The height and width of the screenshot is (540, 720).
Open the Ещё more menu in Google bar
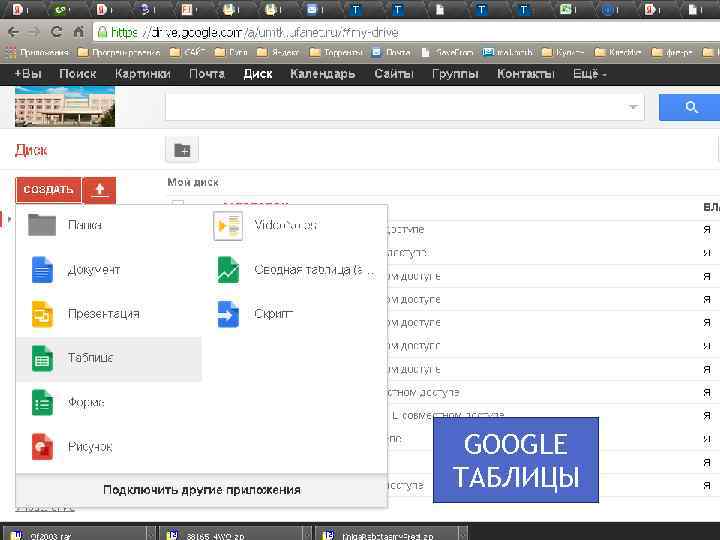[x=590, y=74]
